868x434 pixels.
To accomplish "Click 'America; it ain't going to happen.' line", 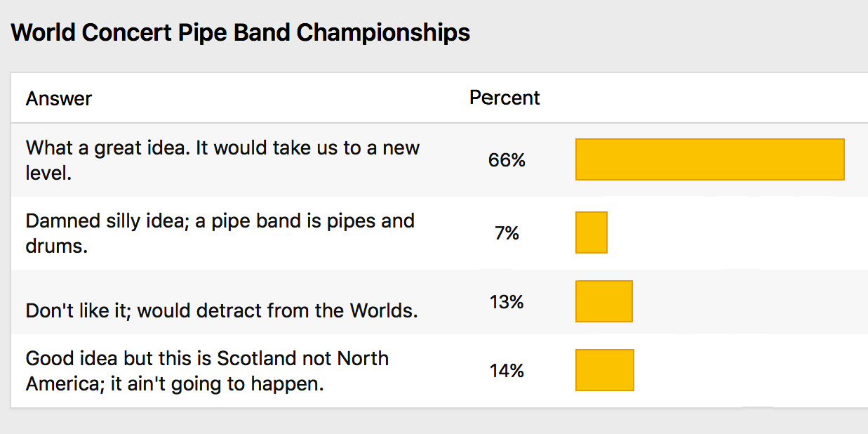I will 175,384.
